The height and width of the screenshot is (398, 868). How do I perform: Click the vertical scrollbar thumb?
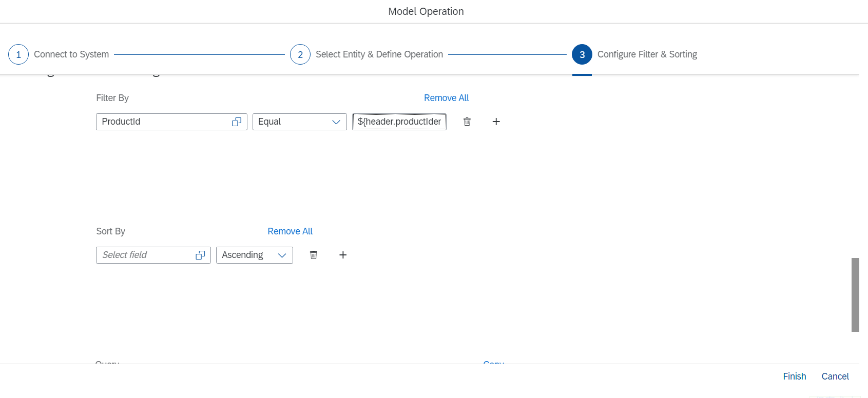pos(855,295)
